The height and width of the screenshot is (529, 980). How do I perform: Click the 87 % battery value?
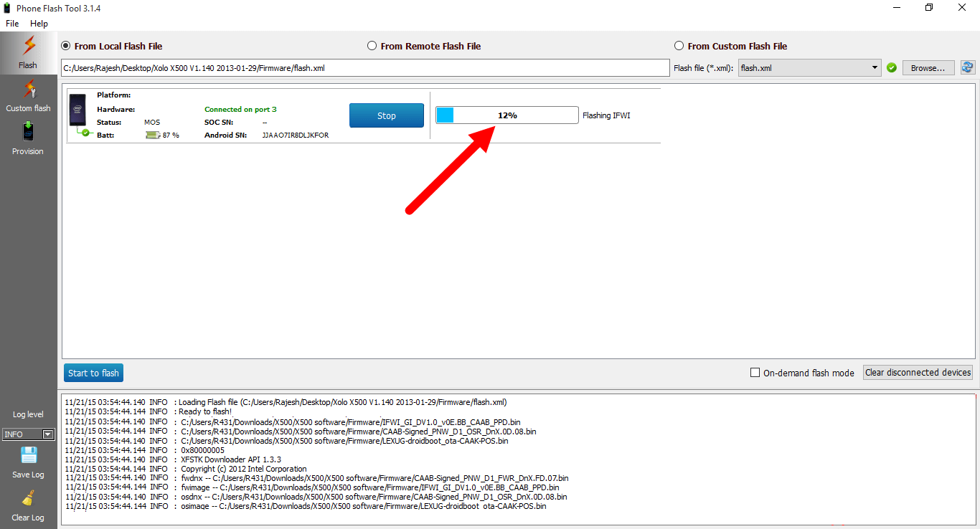click(x=171, y=135)
